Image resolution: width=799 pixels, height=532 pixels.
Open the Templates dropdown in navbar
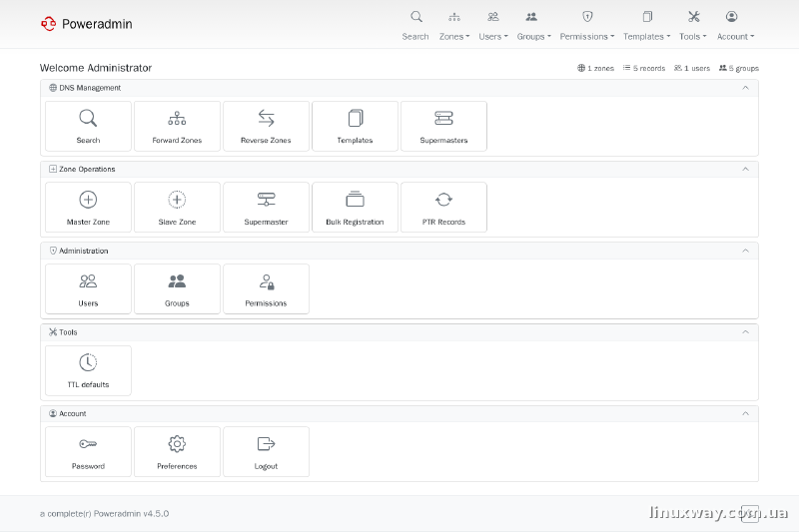click(x=646, y=26)
